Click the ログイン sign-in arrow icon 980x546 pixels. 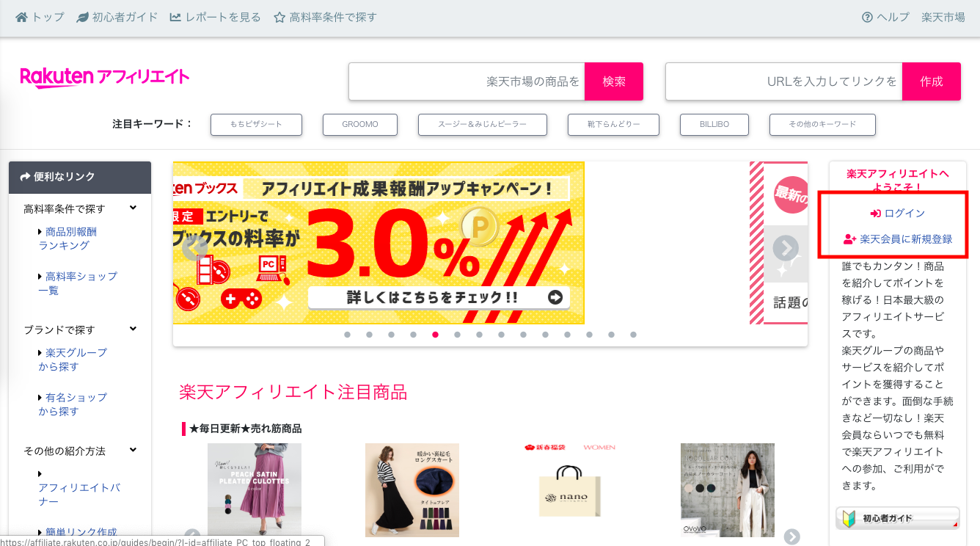click(x=875, y=214)
